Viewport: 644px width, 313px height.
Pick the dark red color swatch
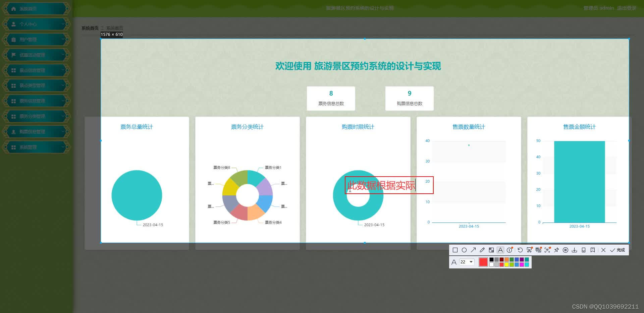[501, 260]
